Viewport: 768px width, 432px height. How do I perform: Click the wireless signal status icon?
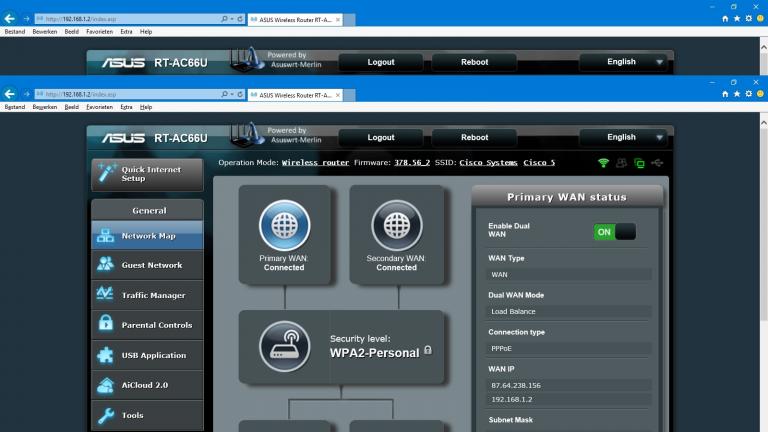click(x=603, y=163)
